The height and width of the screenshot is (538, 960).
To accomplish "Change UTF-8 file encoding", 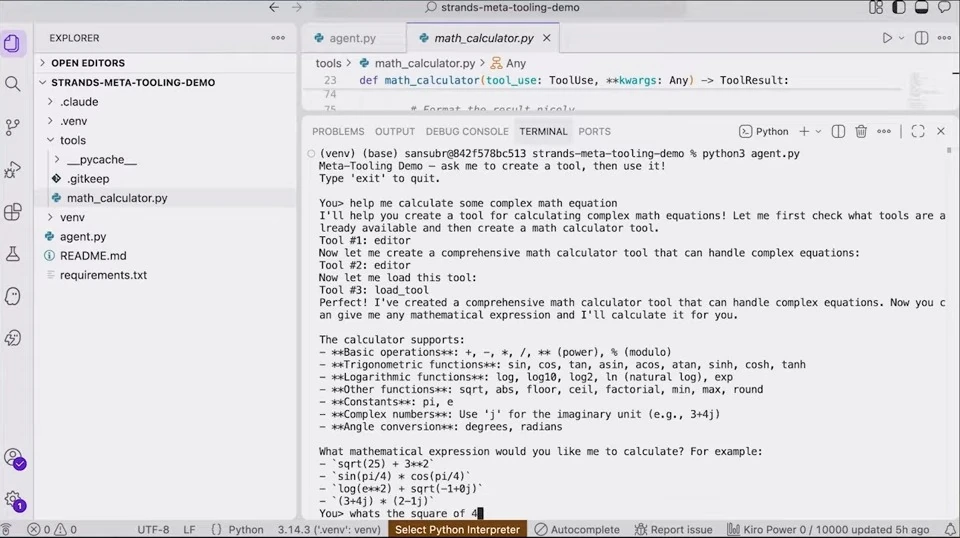I will (x=153, y=529).
